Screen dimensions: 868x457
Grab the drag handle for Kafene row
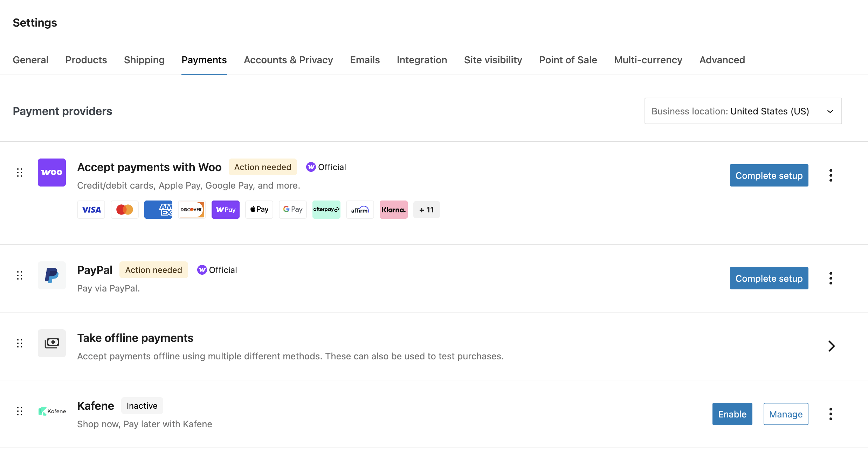point(20,411)
